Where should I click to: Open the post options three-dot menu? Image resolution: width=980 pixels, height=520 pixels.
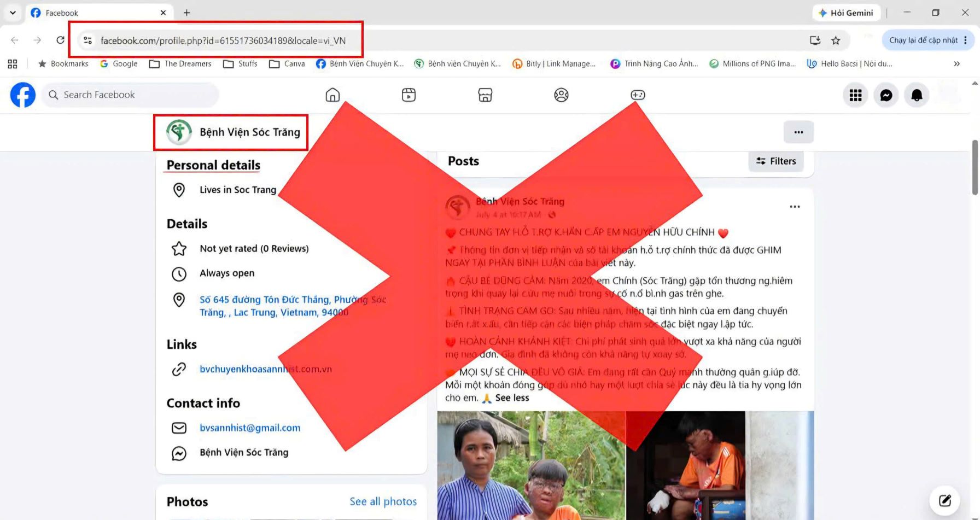(795, 207)
